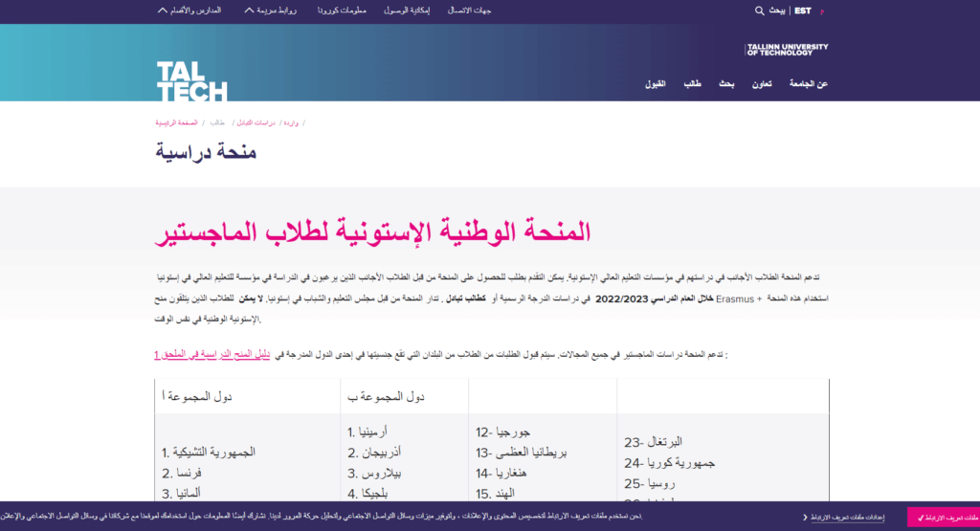
Task: Open the تعاون menu item
Action: pyautogui.click(x=762, y=84)
